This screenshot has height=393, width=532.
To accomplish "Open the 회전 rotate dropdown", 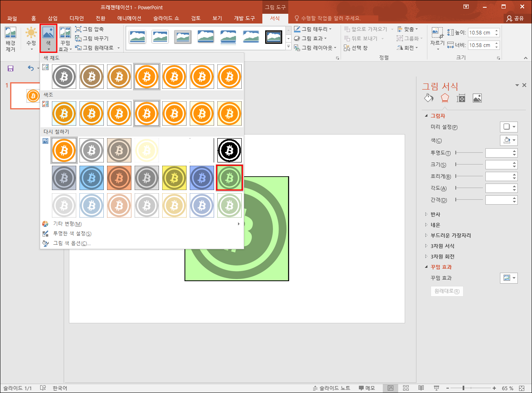I will 408,48.
